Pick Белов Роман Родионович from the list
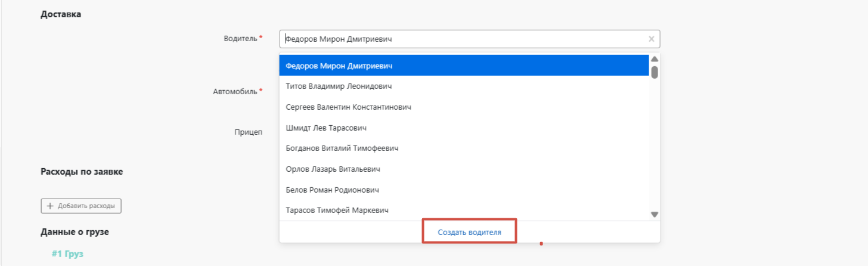Image resolution: width=868 pixels, height=266 pixels. (x=332, y=190)
